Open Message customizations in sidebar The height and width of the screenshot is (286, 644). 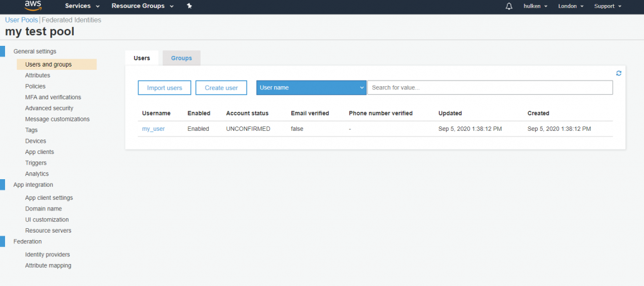[57, 119]
